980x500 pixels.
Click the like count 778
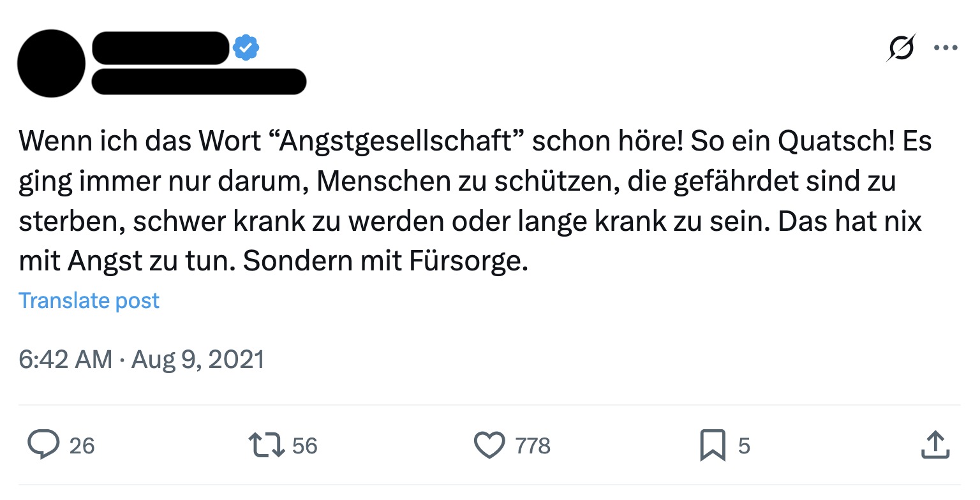coord(533,446)
